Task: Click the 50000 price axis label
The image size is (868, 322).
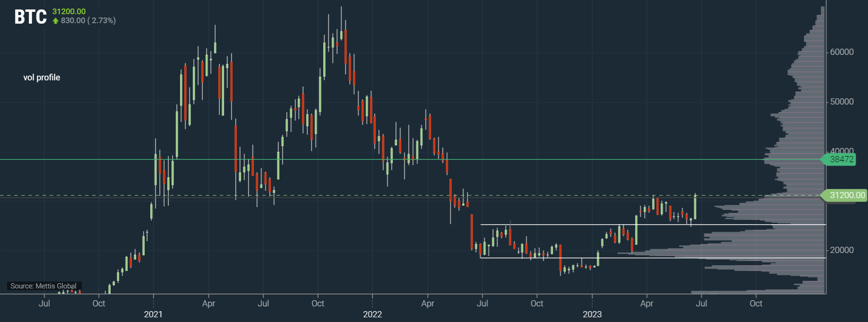Action: point(842,102)
